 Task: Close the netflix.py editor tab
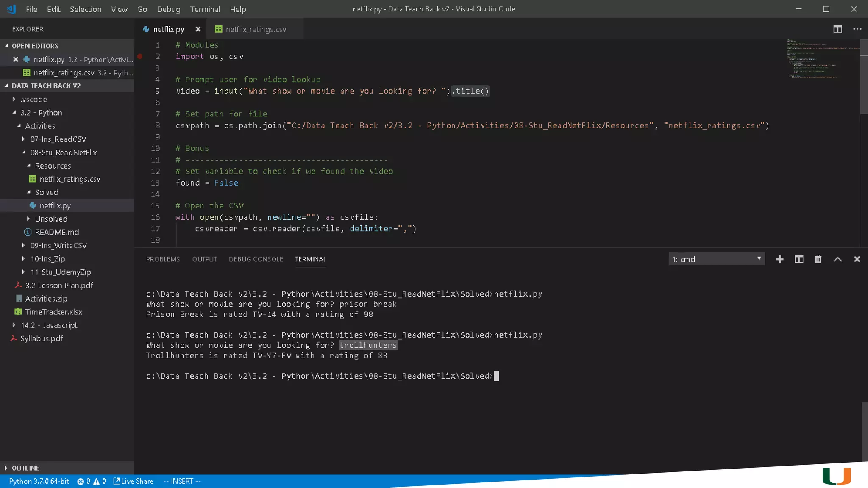click(x=198, y=29)
